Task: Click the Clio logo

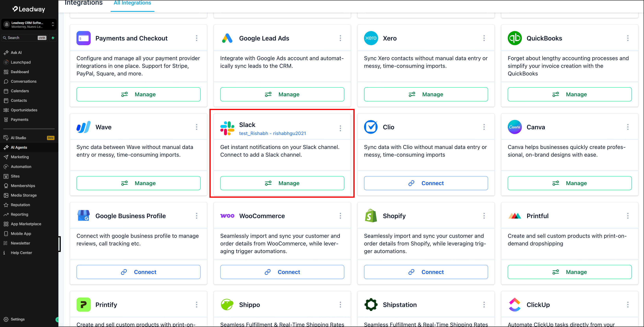Action: click(x=371, y=127)
